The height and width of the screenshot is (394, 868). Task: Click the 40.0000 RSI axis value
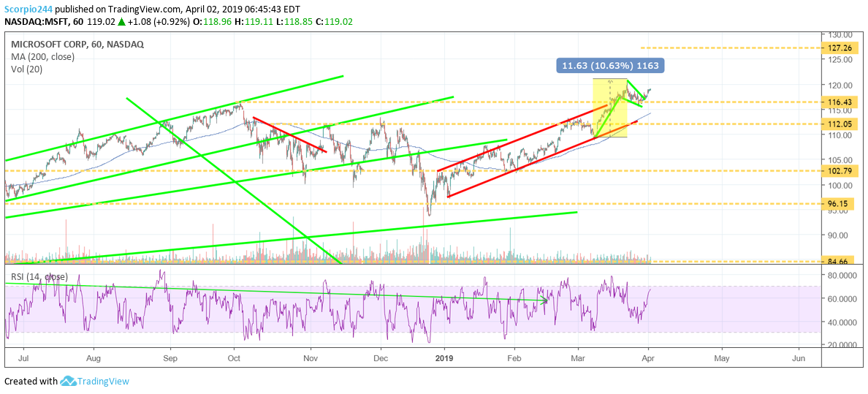(842, 322)
